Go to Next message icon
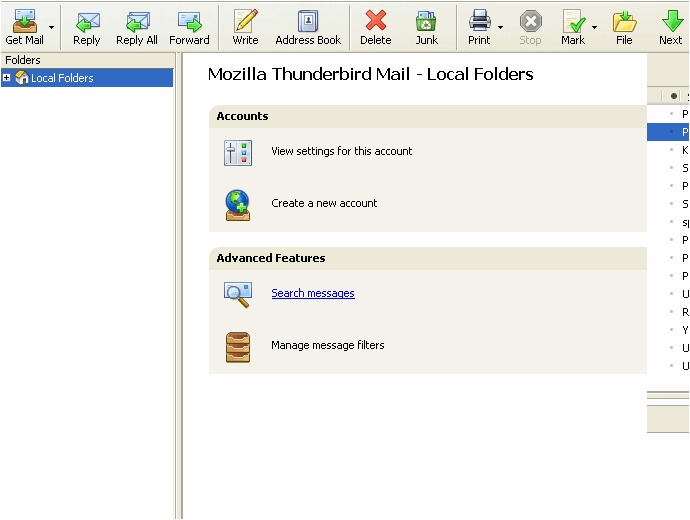Screen dimensions: 690x520 click(672, 21)
